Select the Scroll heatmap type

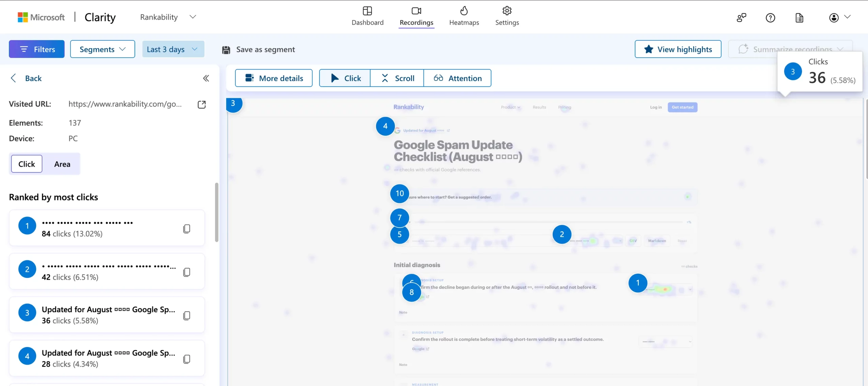pos(397,78)
